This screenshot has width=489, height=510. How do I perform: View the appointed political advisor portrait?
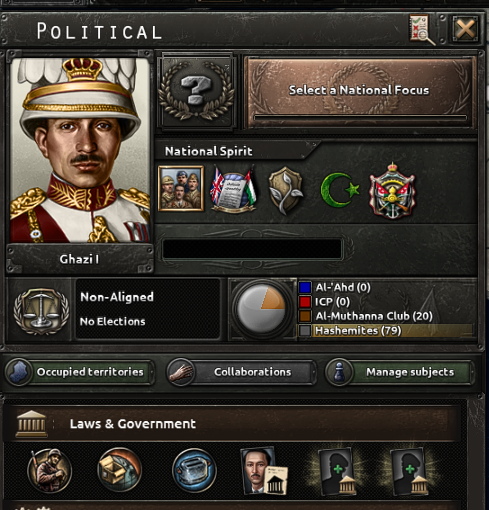tap(264, 470)
